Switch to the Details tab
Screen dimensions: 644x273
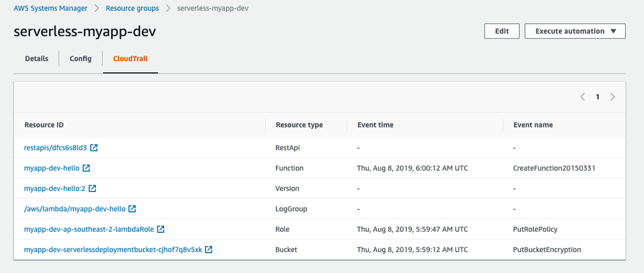[x=36, y=58]
